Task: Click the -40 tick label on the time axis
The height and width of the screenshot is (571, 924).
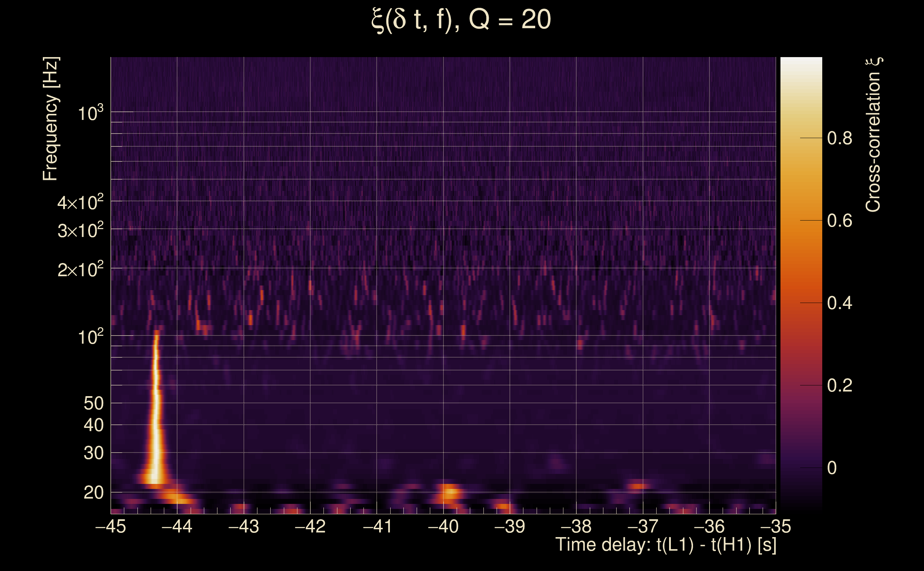Action: click(443, 527)
